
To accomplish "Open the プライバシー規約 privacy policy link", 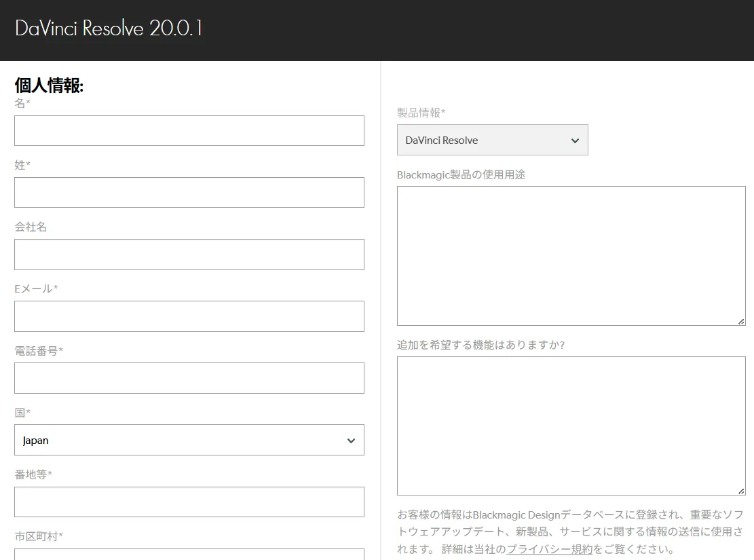I will coord(550,549).
